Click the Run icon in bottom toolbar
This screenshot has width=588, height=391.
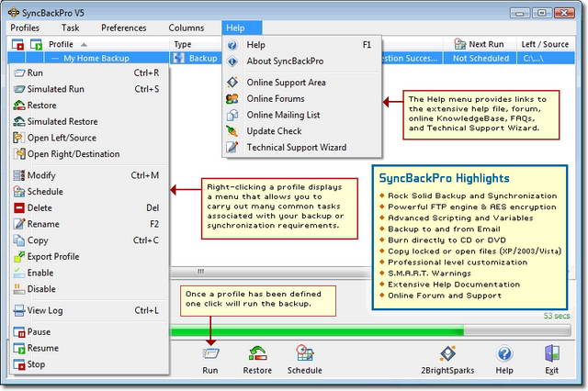tap(209, 354)
